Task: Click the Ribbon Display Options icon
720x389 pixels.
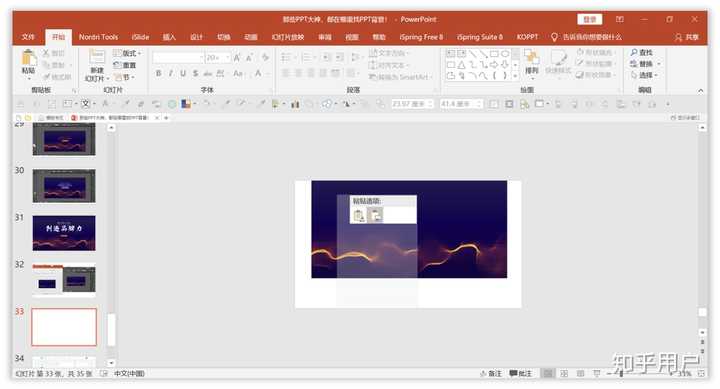Action: [619, 19]
